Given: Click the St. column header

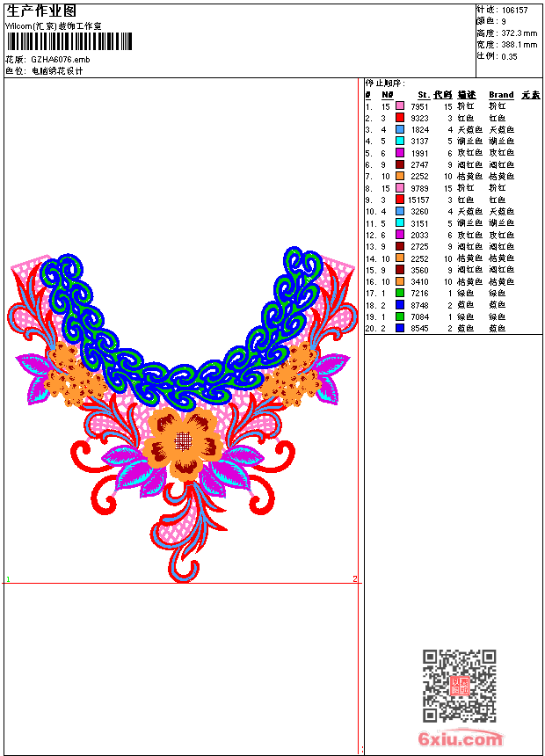Looking at the screenshot, I should pyautogui.click(x=424, y=95).
